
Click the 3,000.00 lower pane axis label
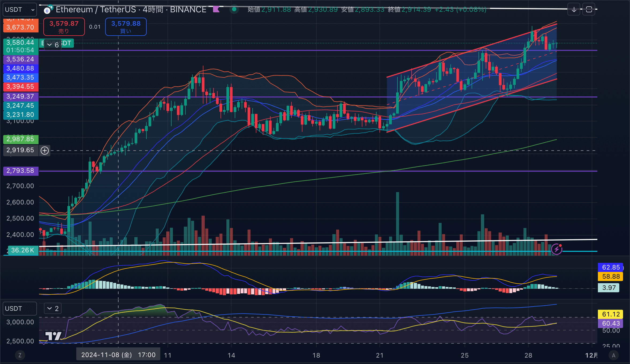click(20, 322)
